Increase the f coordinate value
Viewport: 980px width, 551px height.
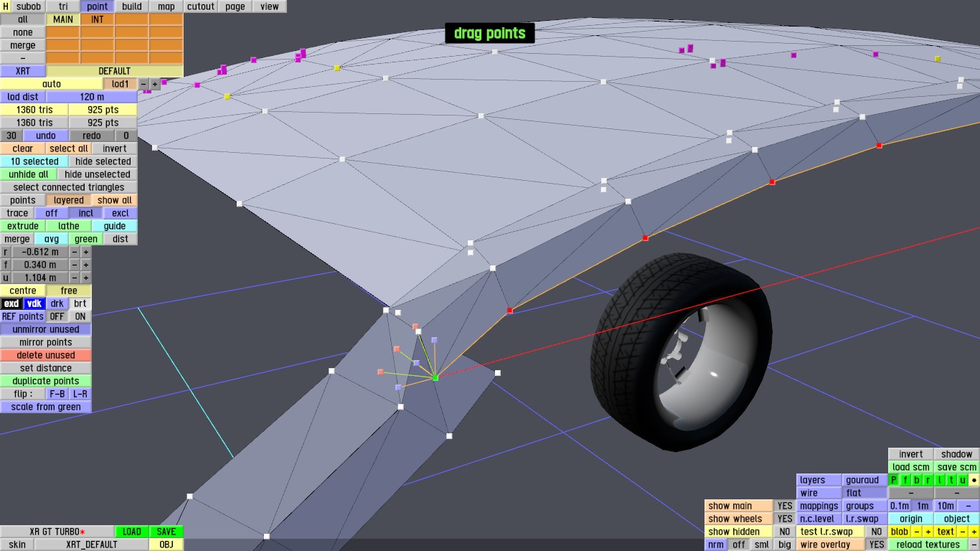tap(86, 265)
